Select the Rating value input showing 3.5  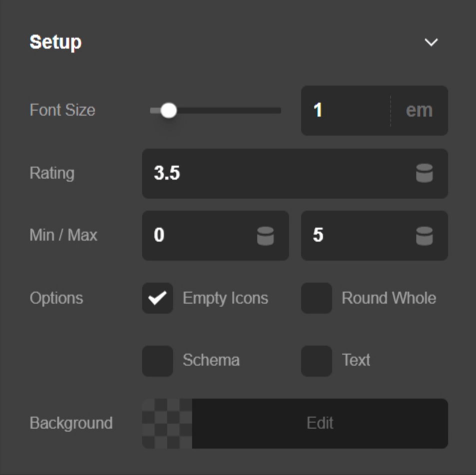(x=225, y=173)
